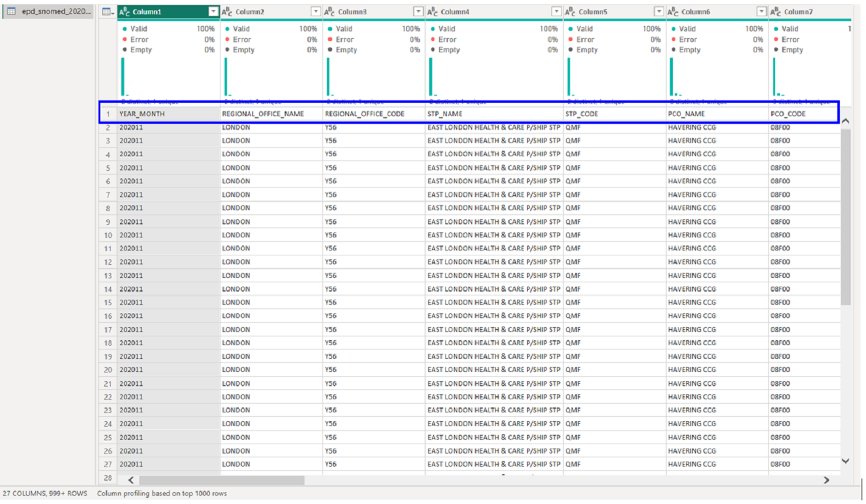Click the Column6 ABC type icon

[673, 12]
